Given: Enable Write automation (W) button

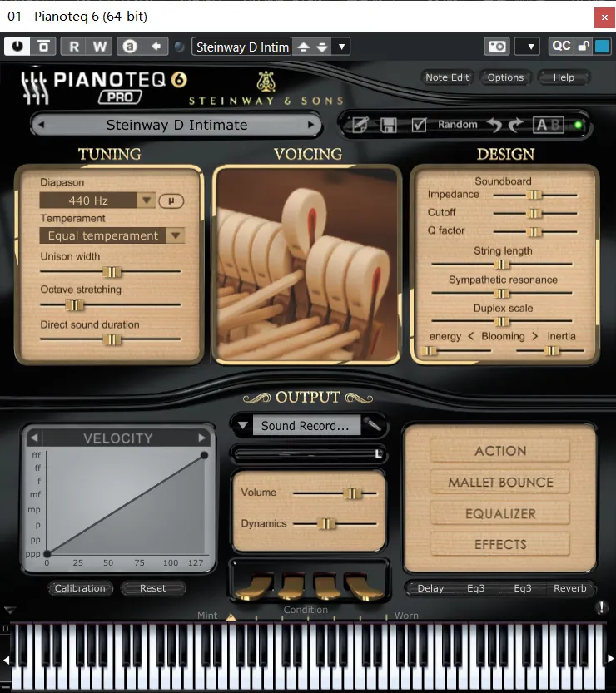Looking at the screenshot, I should coord(100,47).
